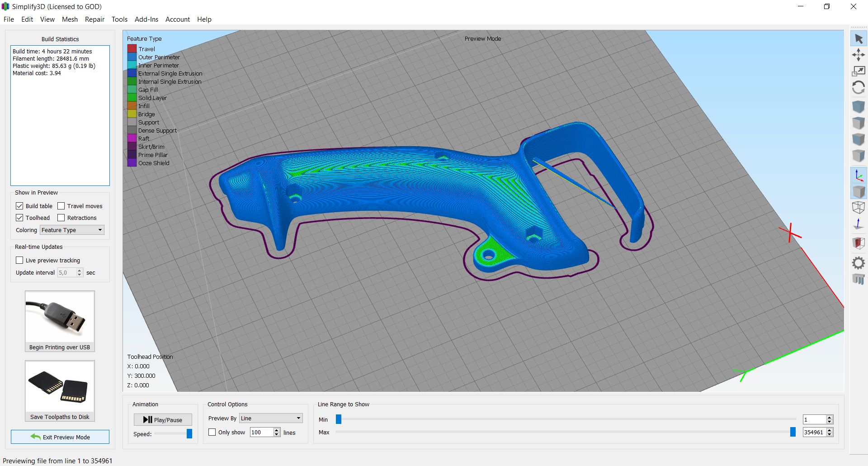Toggle solid model rendering
Screen dimensions: 868x466
(859, 191)
